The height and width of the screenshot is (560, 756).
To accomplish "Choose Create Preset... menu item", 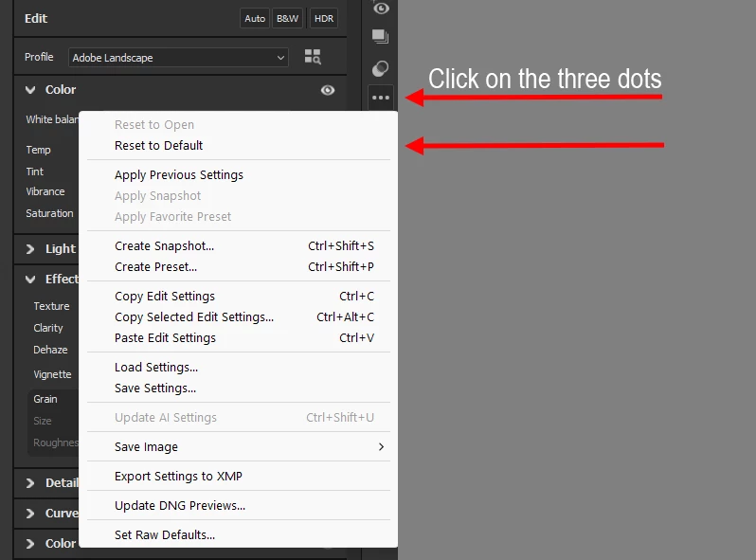I will (x=239, y=267).
